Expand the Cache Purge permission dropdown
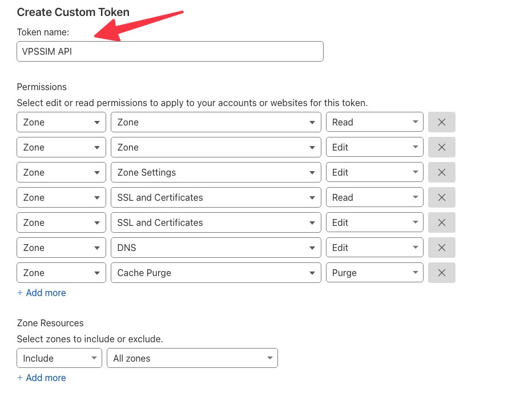The height and width of the screenshot is (397, 532). 215,273
